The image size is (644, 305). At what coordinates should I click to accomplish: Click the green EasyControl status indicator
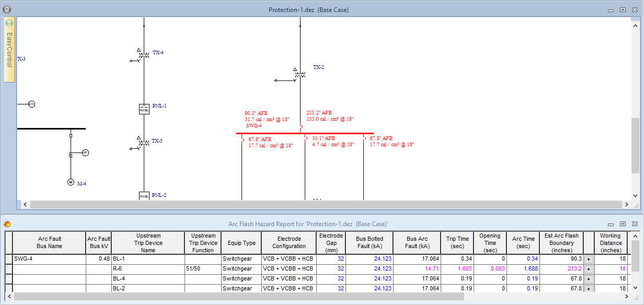(x=9, y=23)
